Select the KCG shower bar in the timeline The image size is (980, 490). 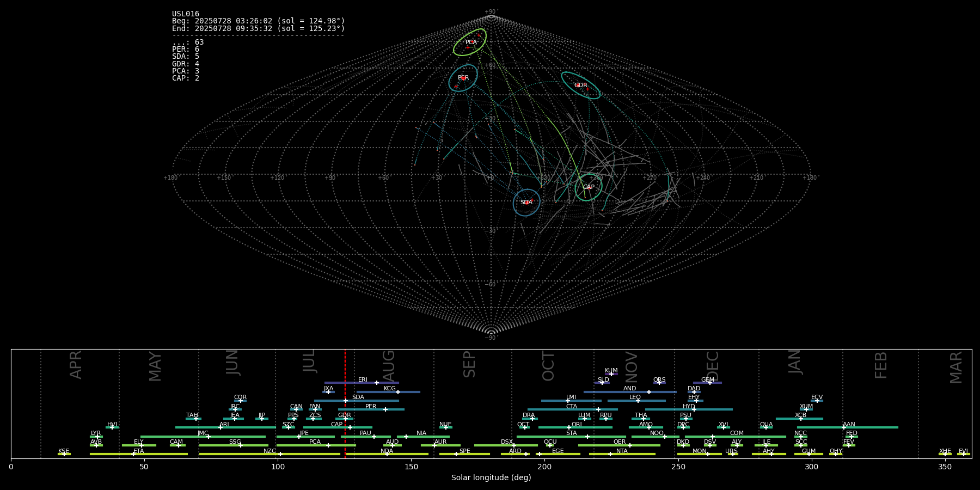(388, 392)
